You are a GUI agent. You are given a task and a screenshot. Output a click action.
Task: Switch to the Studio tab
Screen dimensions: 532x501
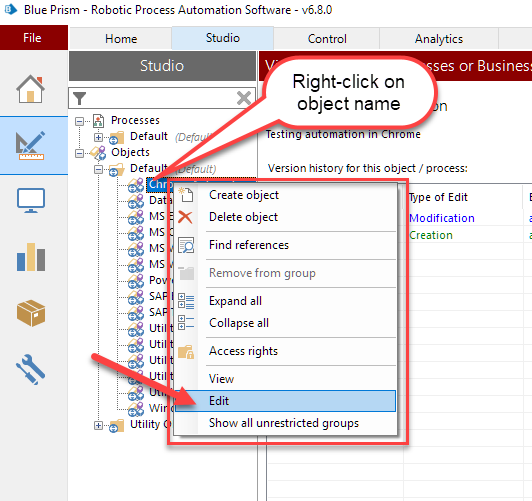[x=223, y=38]
